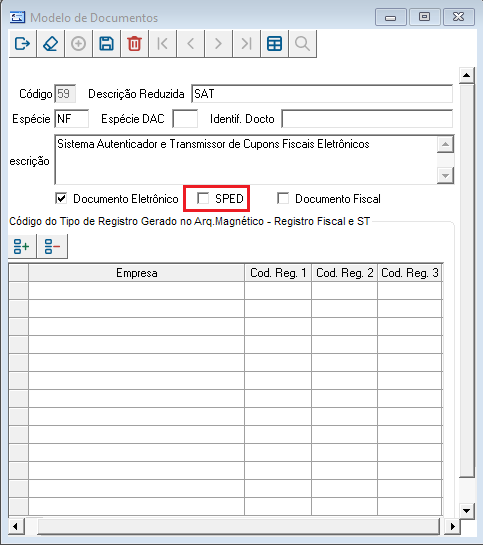483x545 pixels.
Task: Click the description text area with Sistema Autenticador
Action: coord(246,160)
